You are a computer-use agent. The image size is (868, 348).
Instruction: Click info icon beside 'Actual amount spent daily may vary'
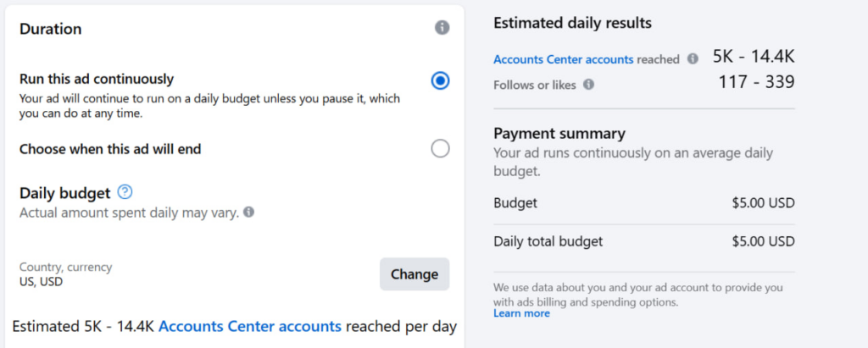249,212
